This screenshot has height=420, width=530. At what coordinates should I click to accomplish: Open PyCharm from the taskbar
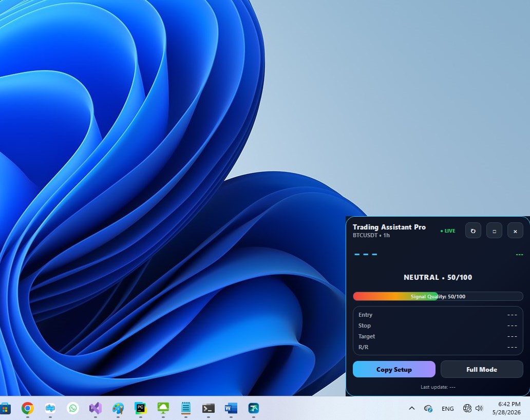140,408
